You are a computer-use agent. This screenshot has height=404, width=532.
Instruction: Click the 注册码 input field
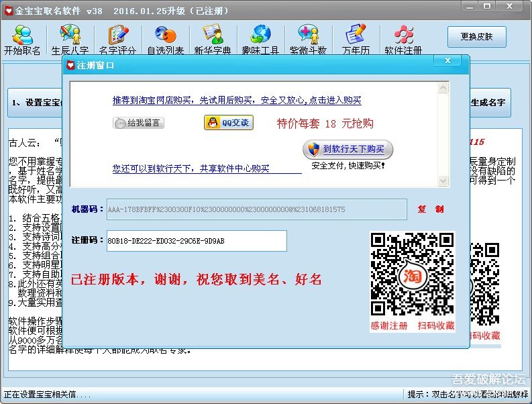196,241
